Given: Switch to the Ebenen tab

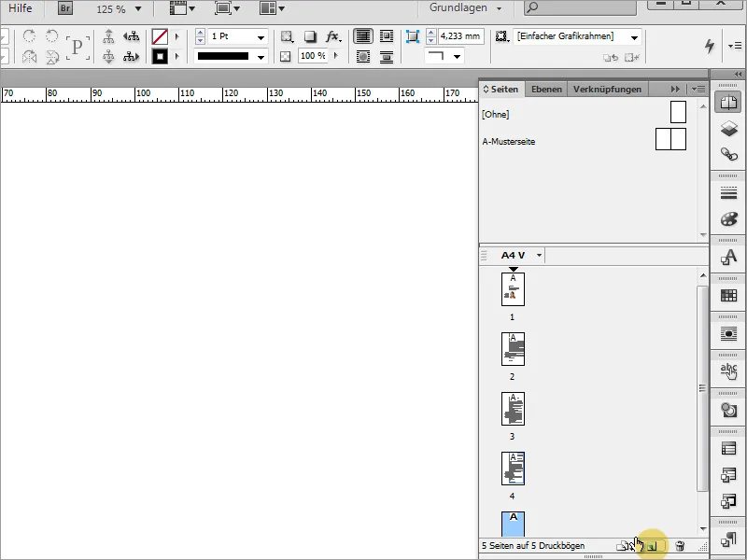Looking at the screenshot, I should point(546,89).
